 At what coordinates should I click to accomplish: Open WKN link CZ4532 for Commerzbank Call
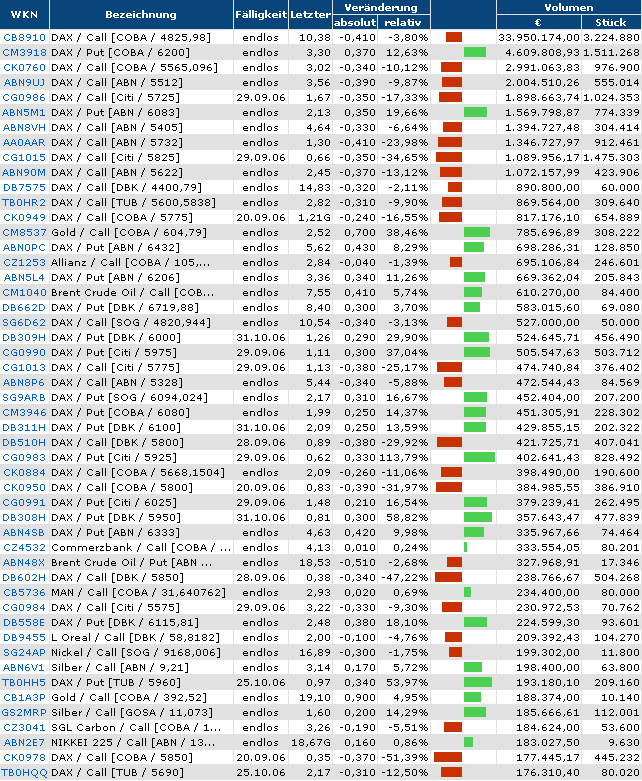pos(24,547)
